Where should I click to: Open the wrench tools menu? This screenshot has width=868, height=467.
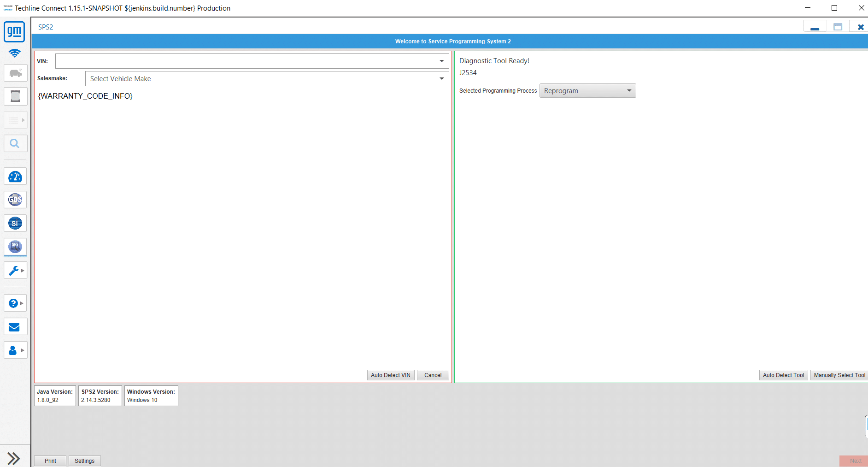[16, 270]
